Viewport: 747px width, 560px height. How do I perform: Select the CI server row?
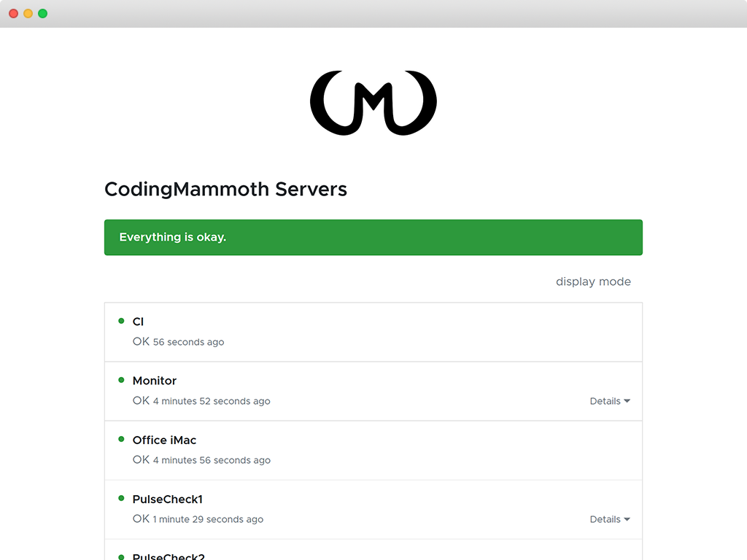point(373,331)
